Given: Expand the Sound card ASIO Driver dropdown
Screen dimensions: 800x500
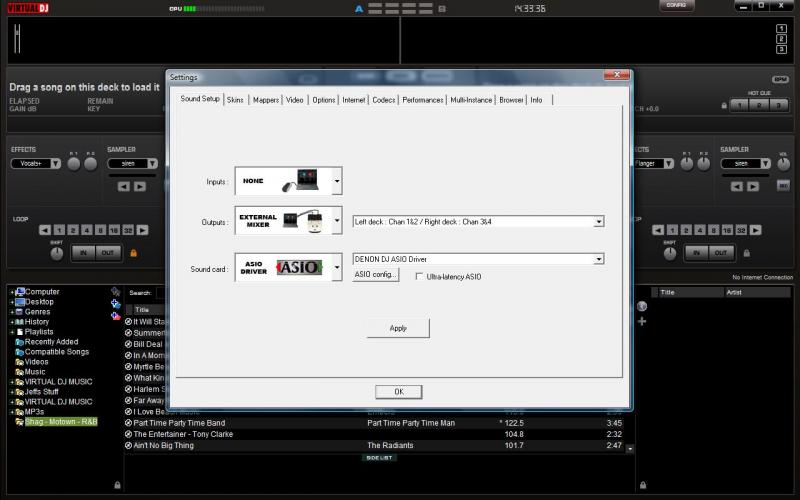Looking at the screenshot, I should (337, 267).
